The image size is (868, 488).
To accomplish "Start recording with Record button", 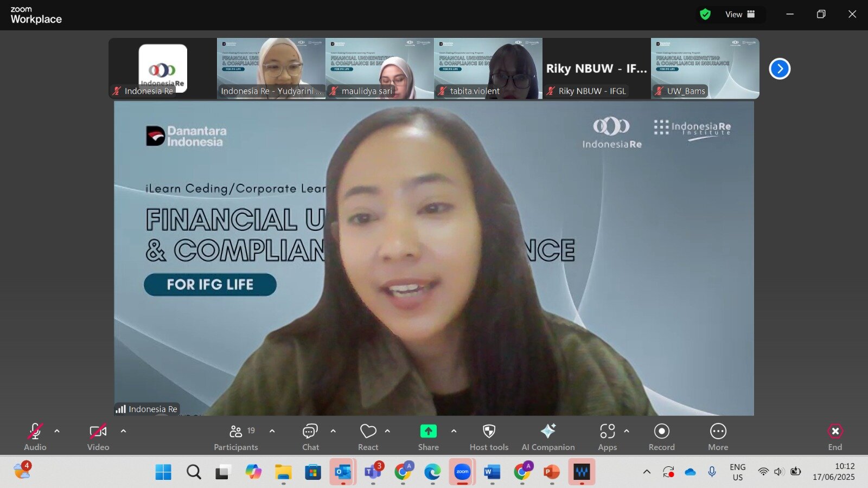I will point(662,436).
